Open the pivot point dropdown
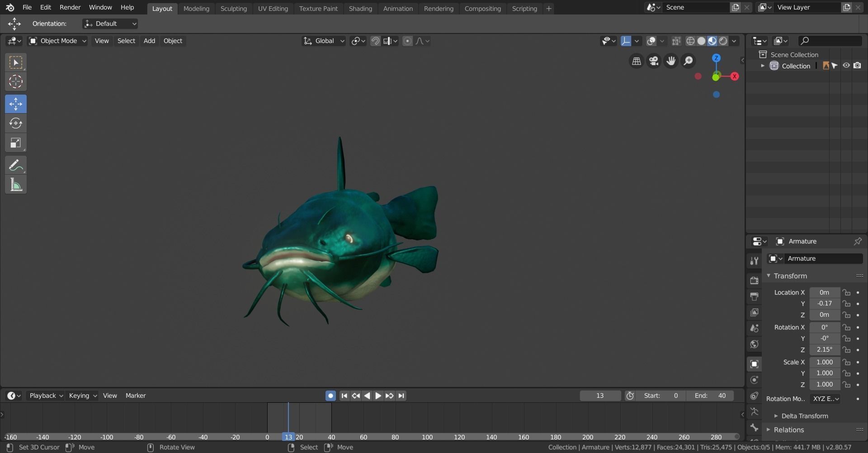Screen dimensions: 868x453 pos(359,41)
